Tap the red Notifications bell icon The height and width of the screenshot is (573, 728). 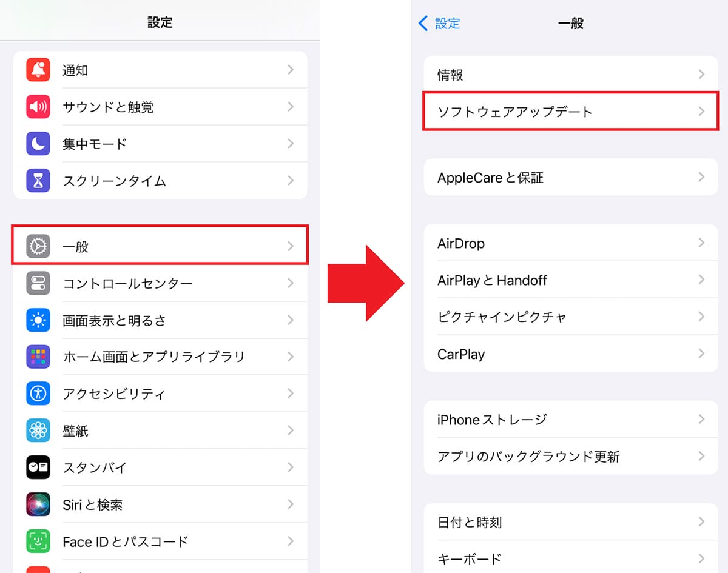pos(38,70)
